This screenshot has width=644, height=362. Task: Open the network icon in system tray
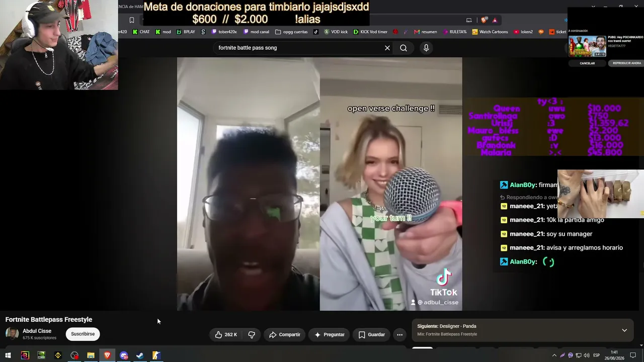(579, 355)
